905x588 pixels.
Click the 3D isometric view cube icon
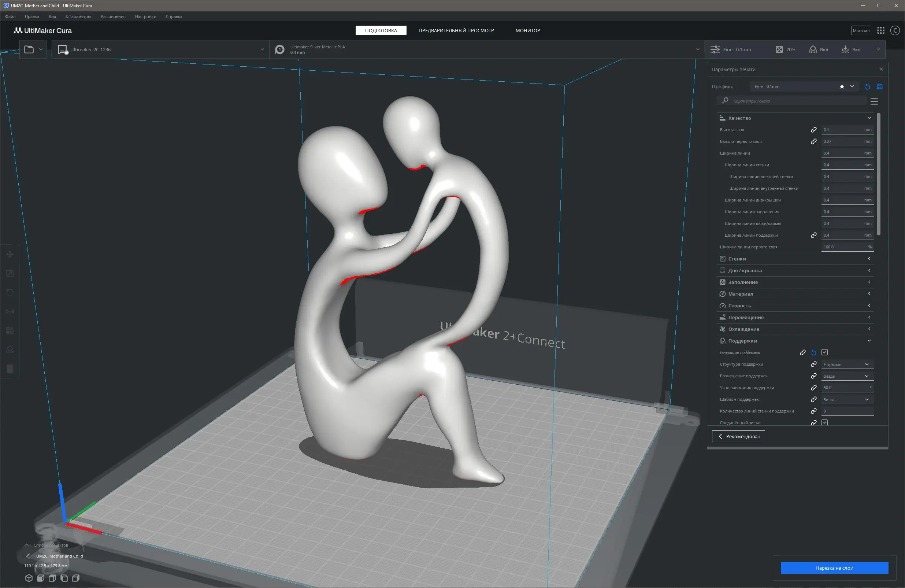(x=29, y=578)
